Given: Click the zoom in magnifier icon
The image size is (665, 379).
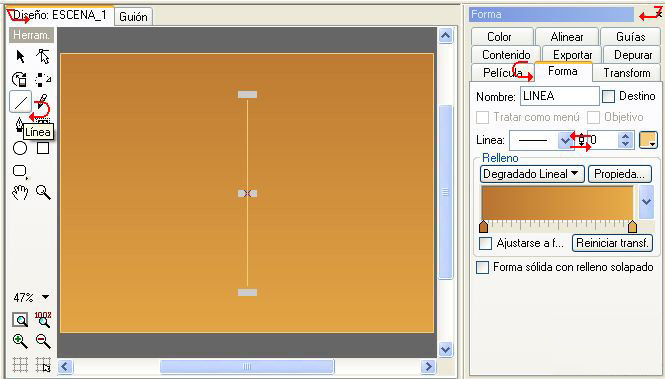Looking at the screenshot, I should point(20,341).
